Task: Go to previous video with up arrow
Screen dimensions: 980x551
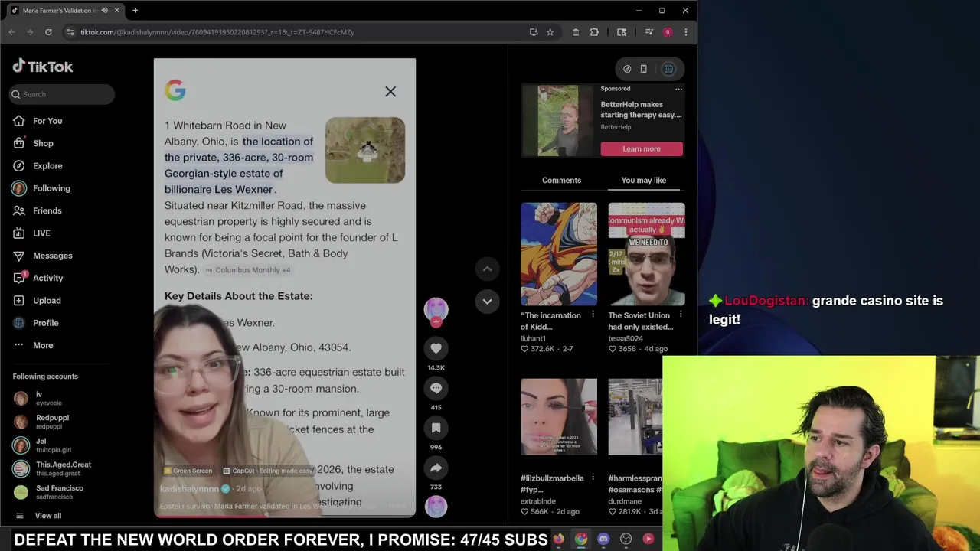Action: [487, 269]
